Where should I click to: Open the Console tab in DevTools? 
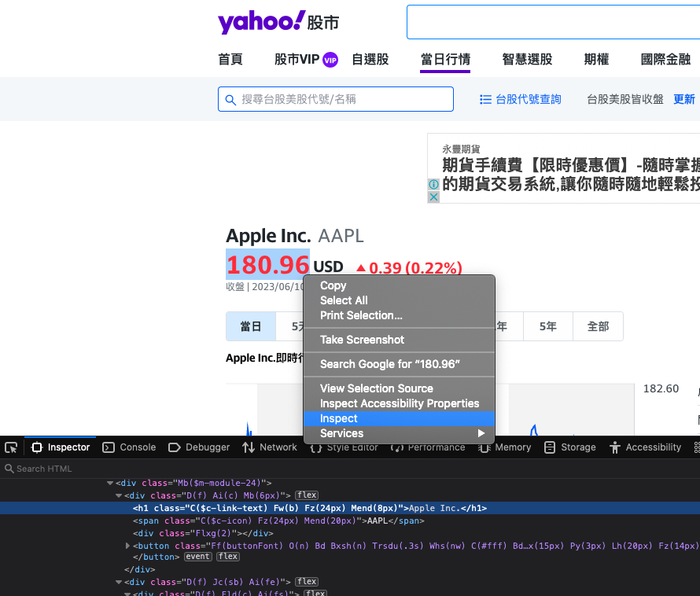[x=130, y=447]
